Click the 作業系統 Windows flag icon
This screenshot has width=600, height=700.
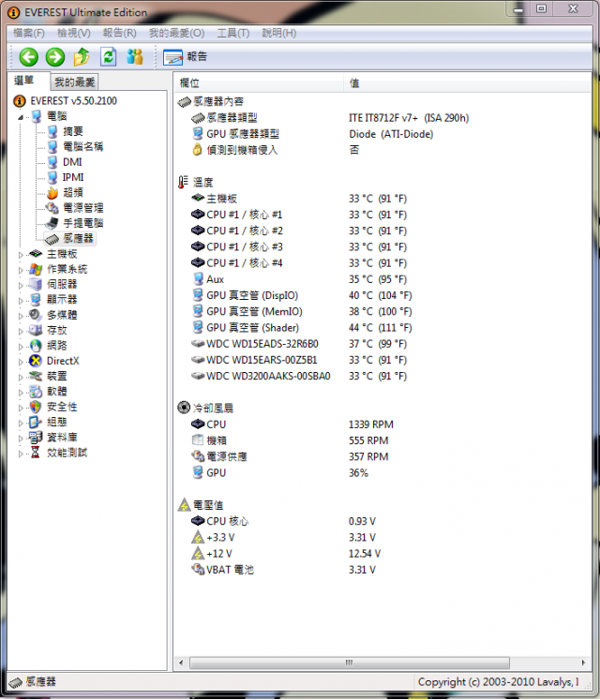pos(36,269)
